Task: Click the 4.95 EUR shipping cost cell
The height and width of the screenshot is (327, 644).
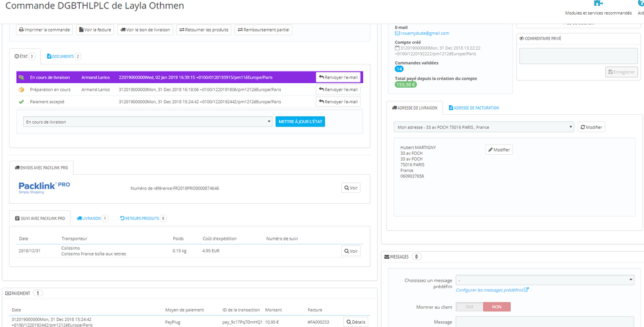Action: click(211, 250)
